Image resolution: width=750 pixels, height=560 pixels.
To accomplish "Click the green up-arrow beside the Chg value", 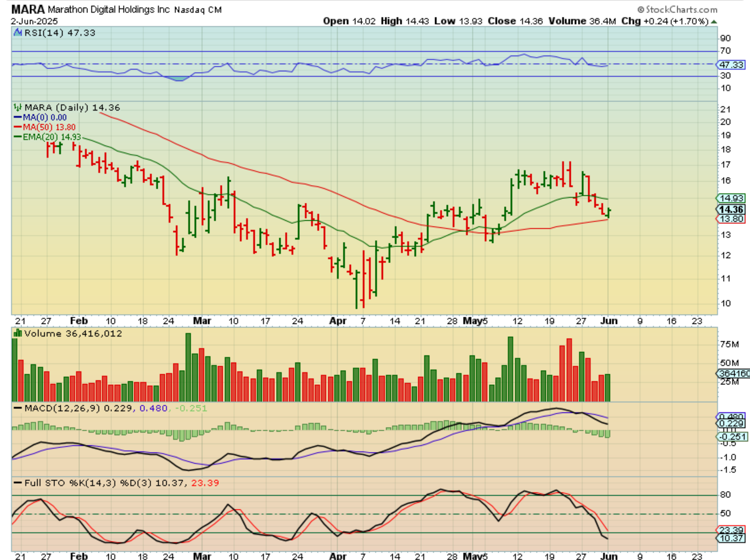I will (x=714, y=22).
